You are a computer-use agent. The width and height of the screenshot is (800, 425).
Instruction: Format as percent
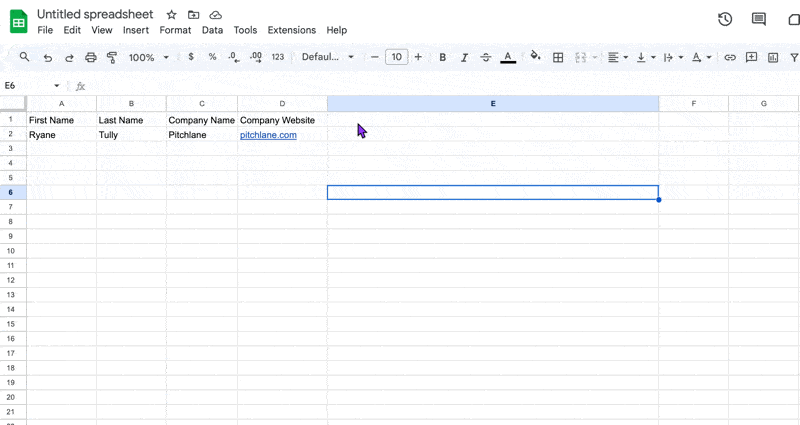(212, 57)
